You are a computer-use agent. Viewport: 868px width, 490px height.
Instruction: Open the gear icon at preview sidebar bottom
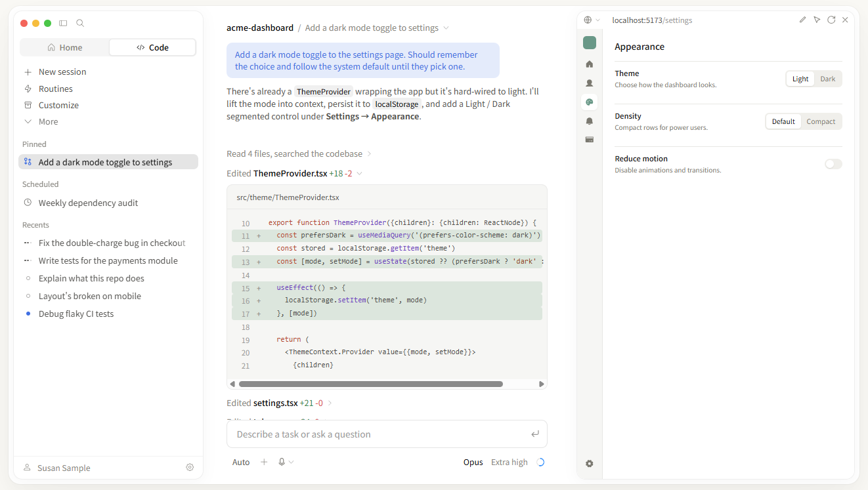(590, 463)
